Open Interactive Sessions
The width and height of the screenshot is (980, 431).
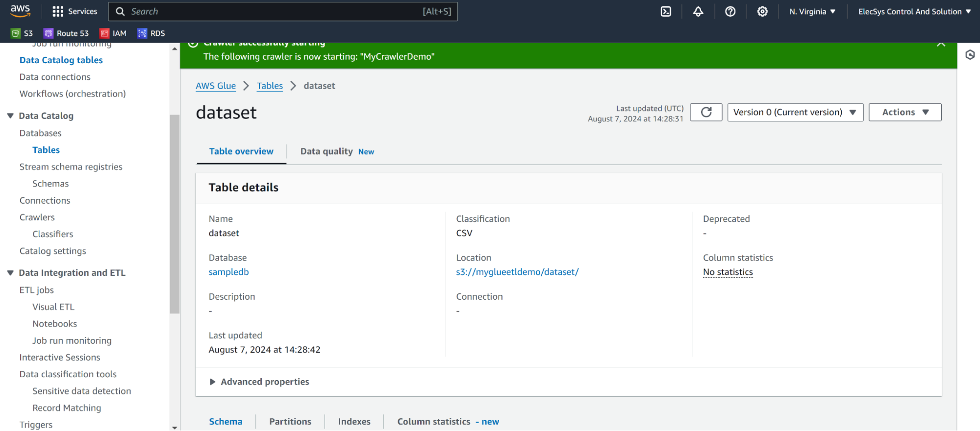[x=60, y=358]
